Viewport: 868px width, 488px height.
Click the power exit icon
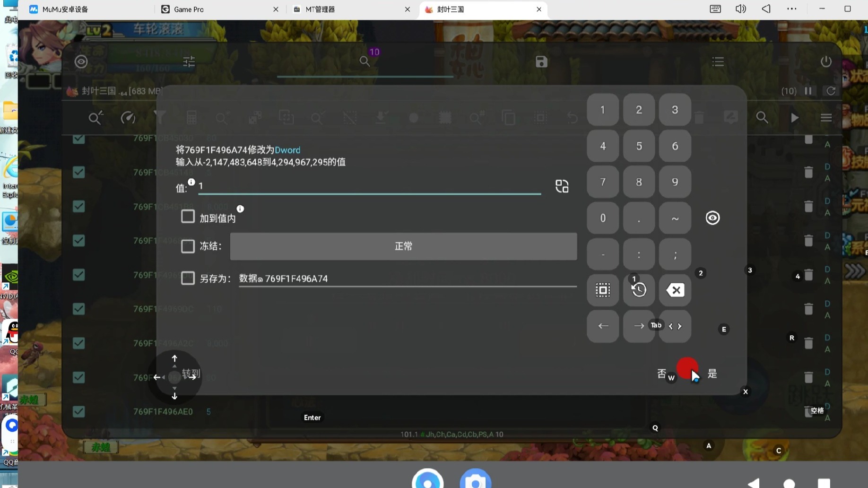click(x=826, y=61)
